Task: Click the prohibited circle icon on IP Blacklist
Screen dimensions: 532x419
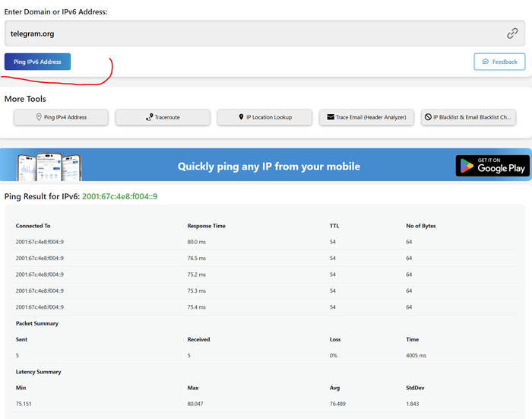Action: pyautogui.click(x=428, y=117)
